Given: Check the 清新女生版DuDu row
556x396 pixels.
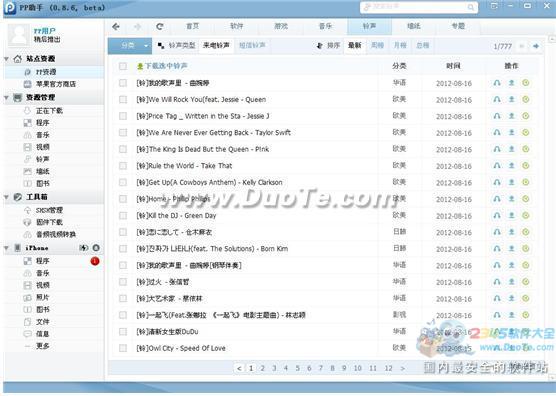Looking at the screenshot, I should click(123, 331).
